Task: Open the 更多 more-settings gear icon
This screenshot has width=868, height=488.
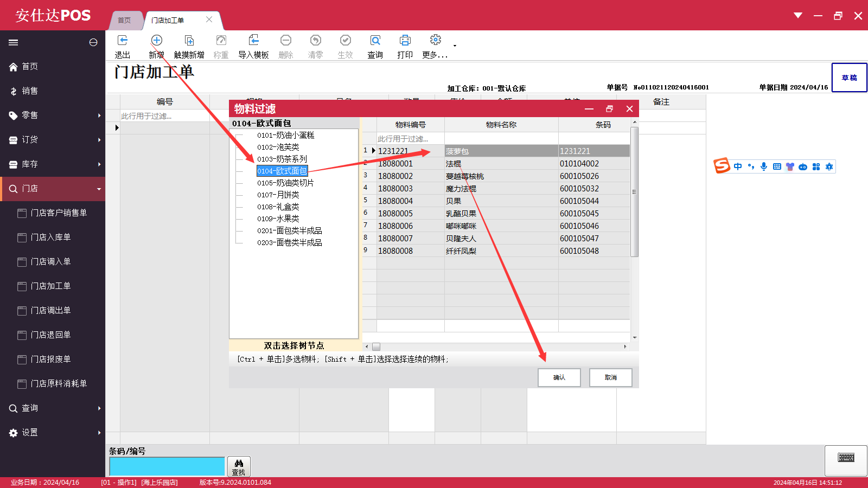Action: click(x=436, y=40)
